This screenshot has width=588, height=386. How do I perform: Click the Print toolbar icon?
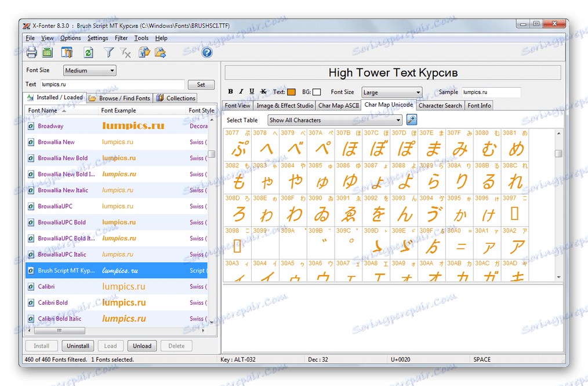[31, 53]
